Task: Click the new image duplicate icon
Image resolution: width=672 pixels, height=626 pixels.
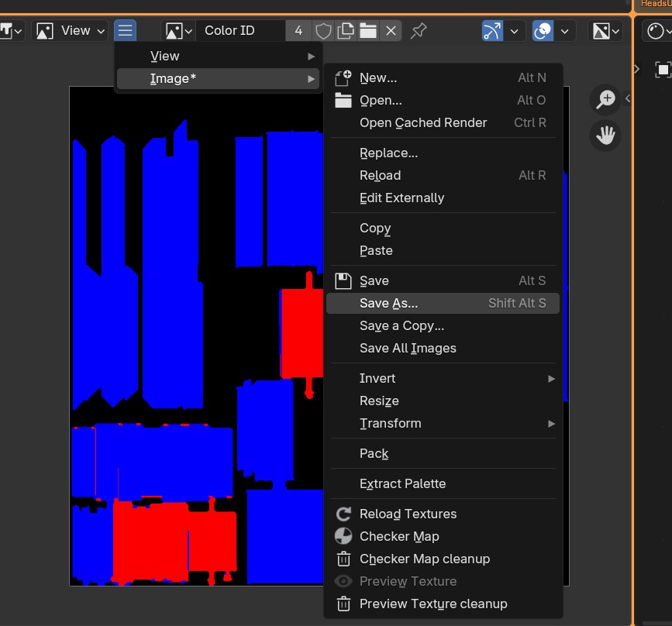Action: (x=346, y=31)
